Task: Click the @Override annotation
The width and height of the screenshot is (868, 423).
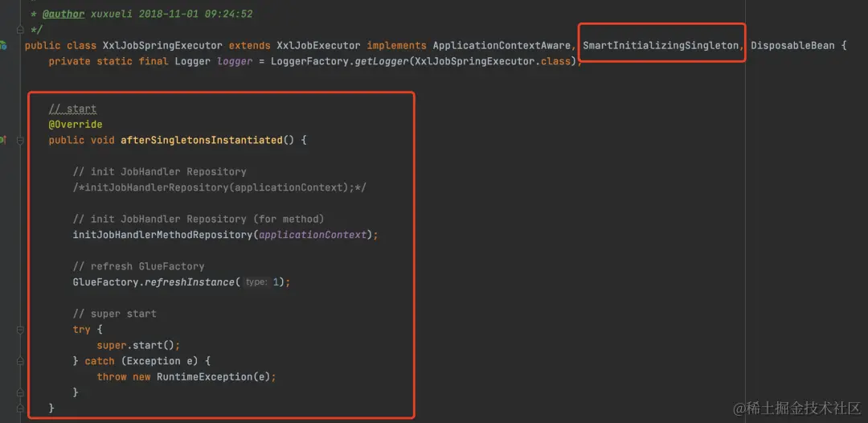Action: point(76,125)
